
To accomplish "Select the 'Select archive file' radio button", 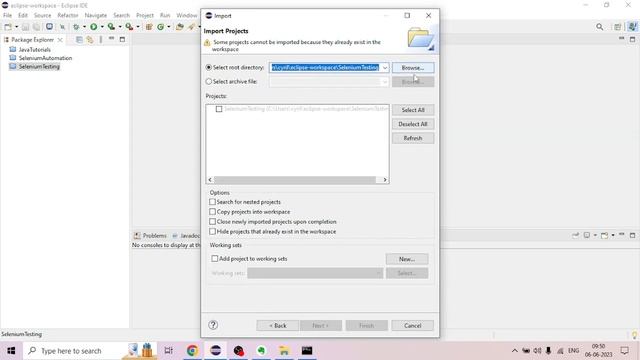I will click(209, 82).
